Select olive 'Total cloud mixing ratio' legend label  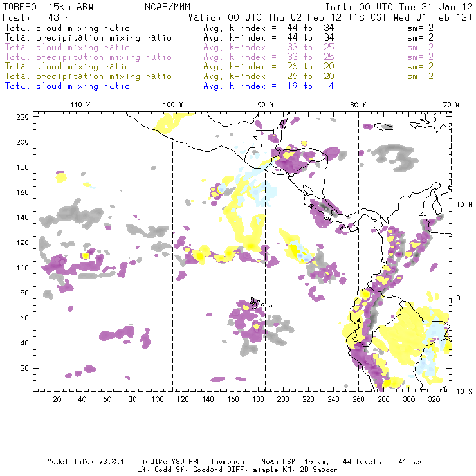click(x=68, y=66)
